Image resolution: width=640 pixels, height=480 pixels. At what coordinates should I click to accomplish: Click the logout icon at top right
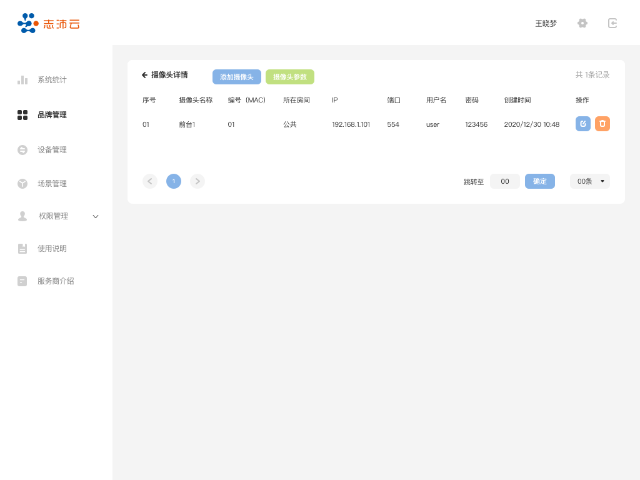(612, 23)
